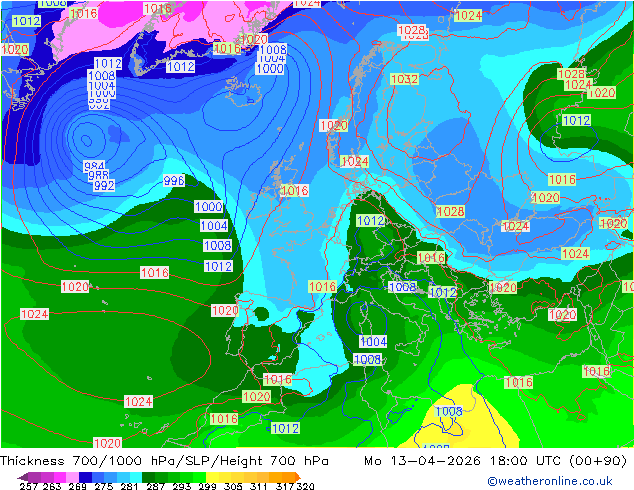634x490 pixels.
Task: Click the 1032 high pressure label
Action: coord(404,79)
